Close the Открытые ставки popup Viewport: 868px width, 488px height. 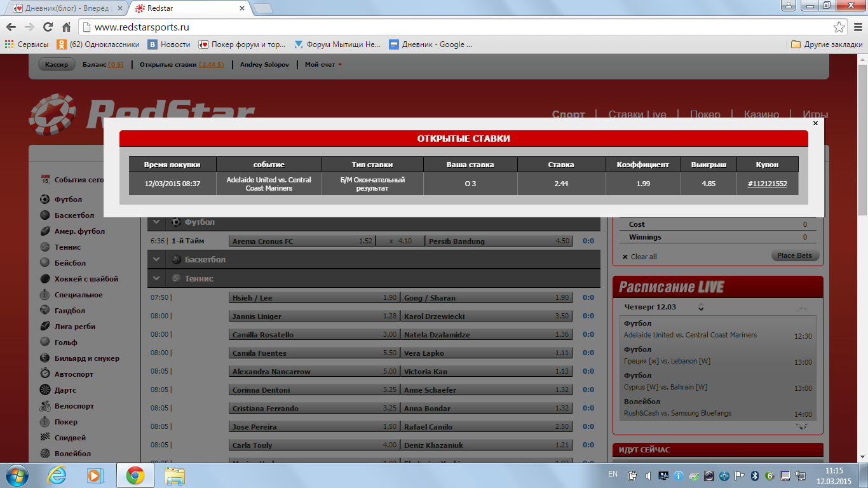tap(815, 123)
